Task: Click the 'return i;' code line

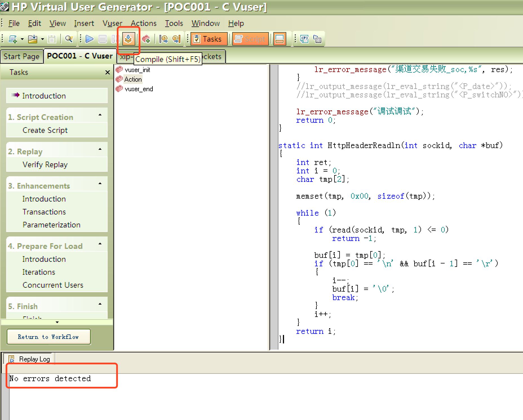Action: click(316, 331)
